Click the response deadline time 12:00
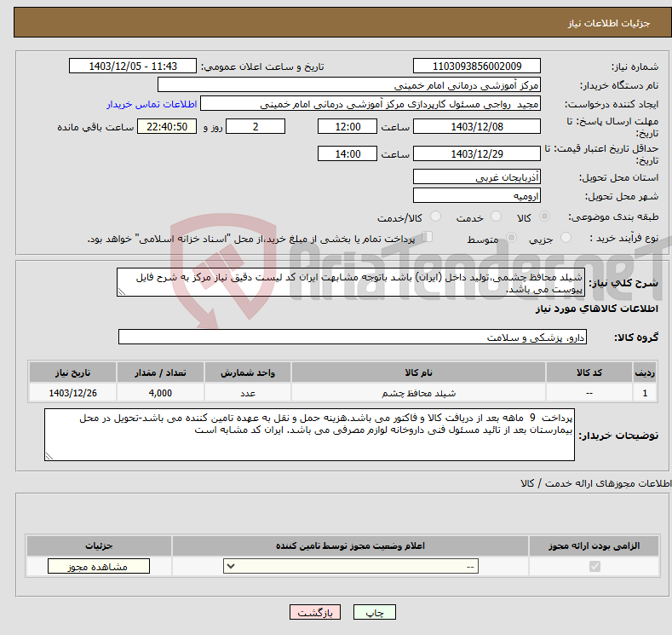Screen dimensions: 672x635 [x=347, y=126]
